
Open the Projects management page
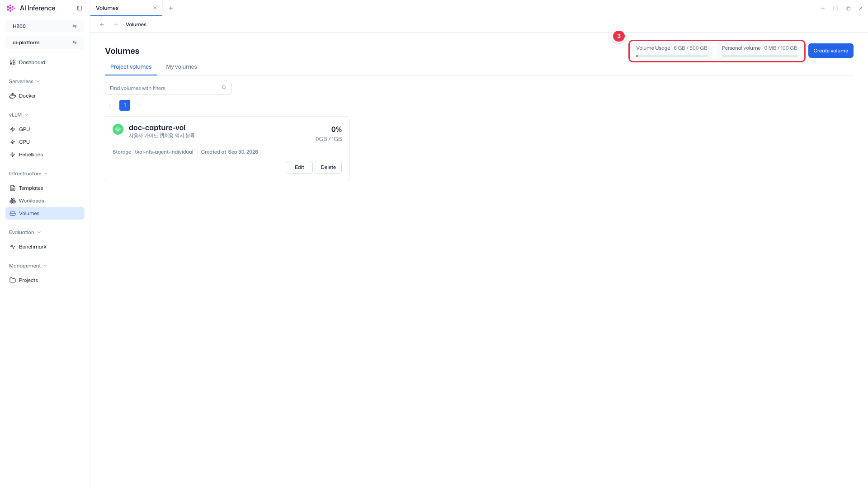pyautogui.click(x=45, y=280)
